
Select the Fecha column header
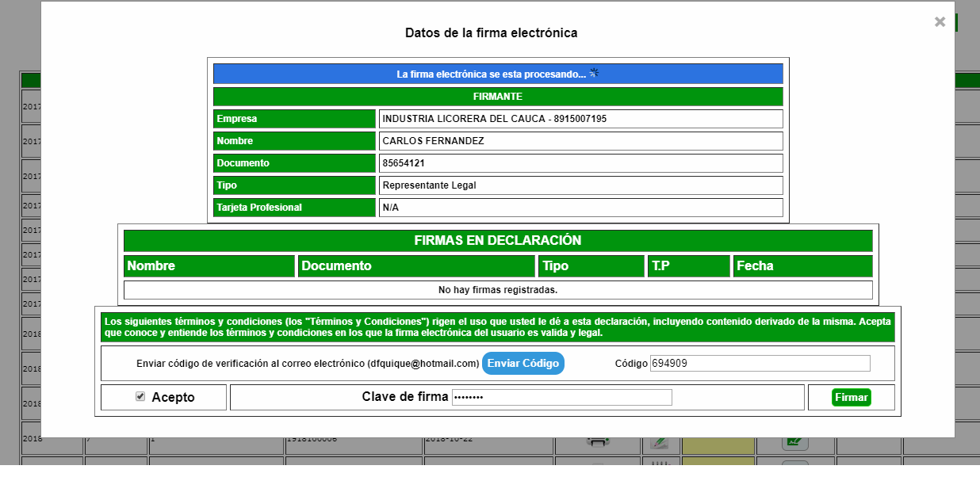pyautogui.click(x=802, y=265)
